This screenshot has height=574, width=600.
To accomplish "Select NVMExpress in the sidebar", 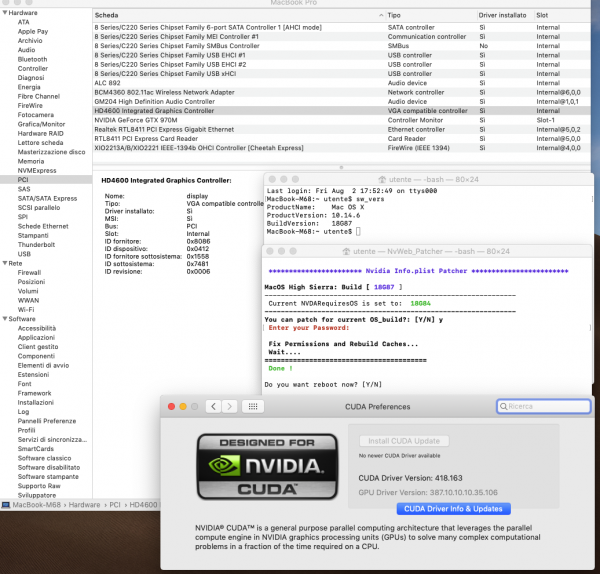I will pos(37,170).
